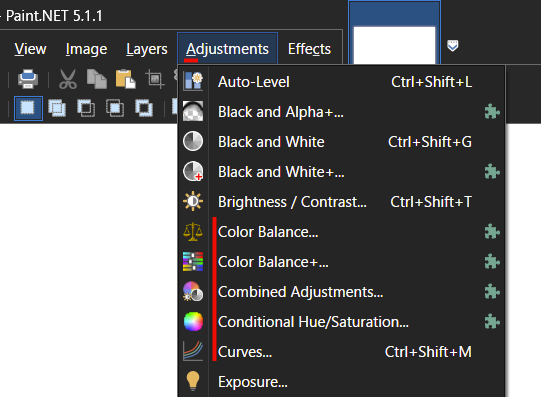Click the white image thumbnail tab
541x397 pixels.
coord(394,33)
